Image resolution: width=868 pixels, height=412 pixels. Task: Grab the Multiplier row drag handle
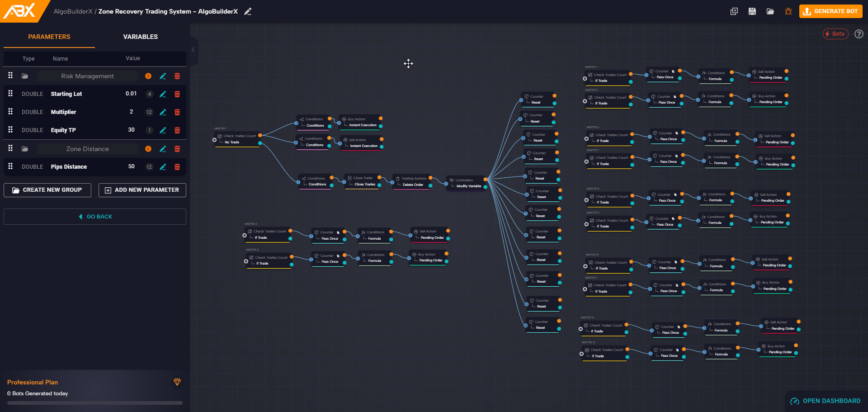point(10,111)
